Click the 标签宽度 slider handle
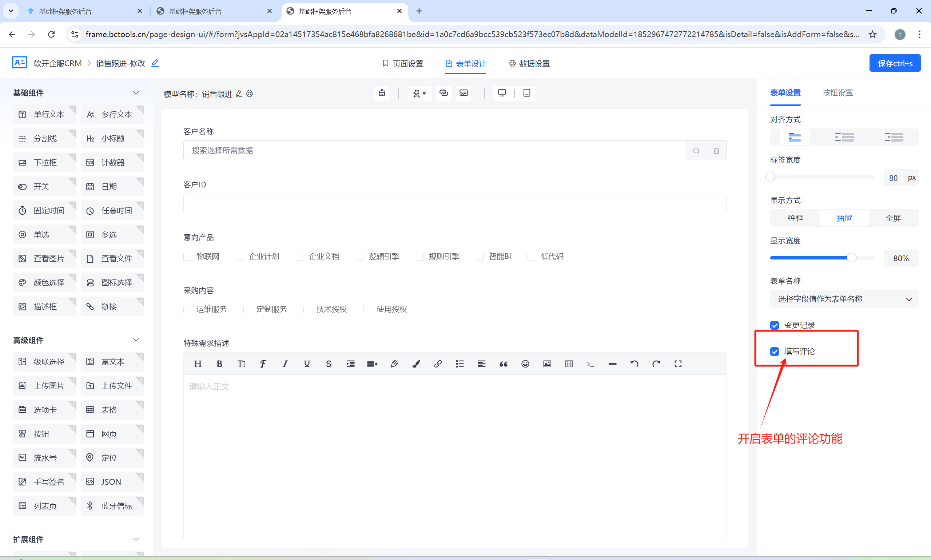This screenshot has width=931, height=560. tap(770, 176)
